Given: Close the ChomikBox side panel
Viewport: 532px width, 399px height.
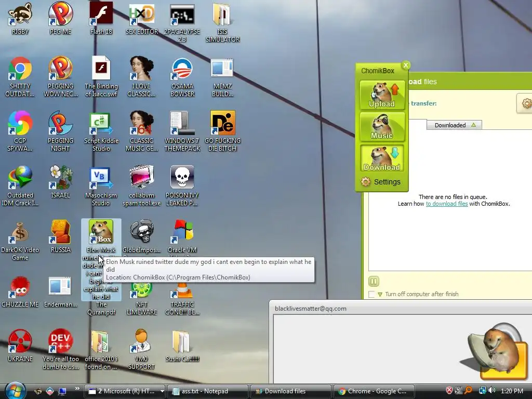Looking at the screenshot, I should coord(405,65).
